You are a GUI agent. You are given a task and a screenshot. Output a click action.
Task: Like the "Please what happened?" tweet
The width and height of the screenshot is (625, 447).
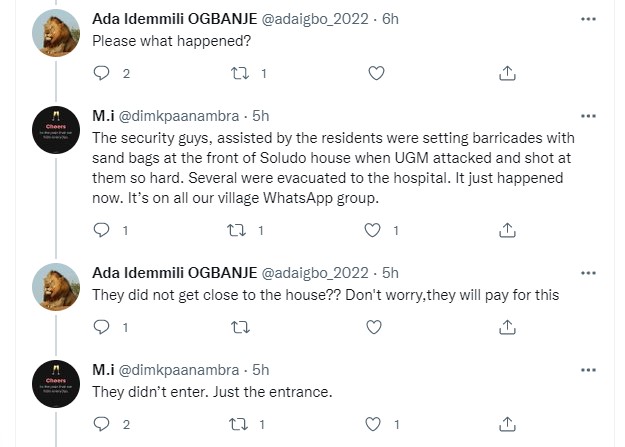tap(376, 73)
